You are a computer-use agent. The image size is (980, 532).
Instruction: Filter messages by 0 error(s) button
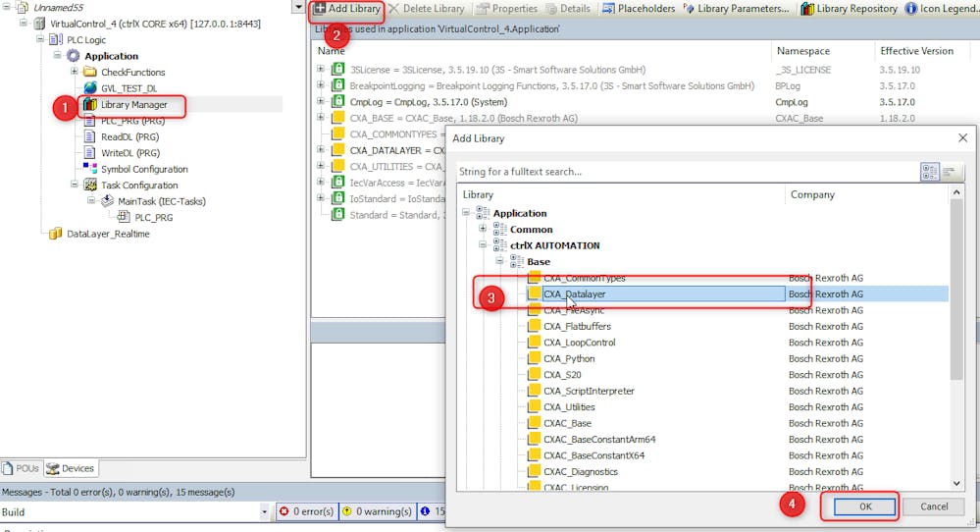point(306,511)
